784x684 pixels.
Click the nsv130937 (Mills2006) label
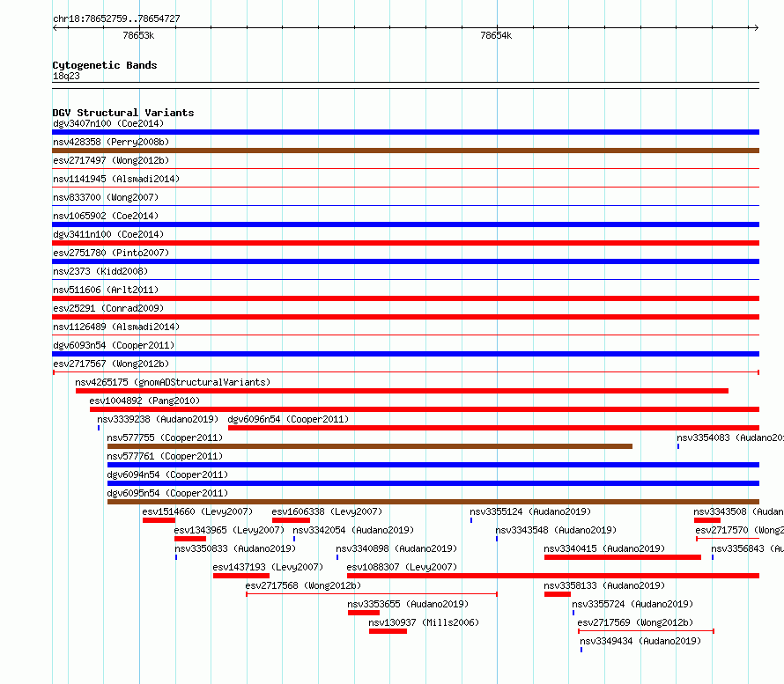tap(424, 622)
